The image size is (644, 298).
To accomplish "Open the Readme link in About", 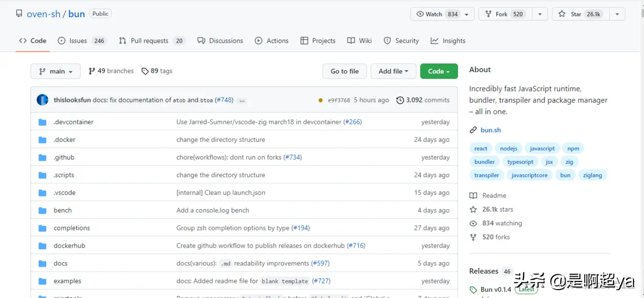I will [488, 196].
